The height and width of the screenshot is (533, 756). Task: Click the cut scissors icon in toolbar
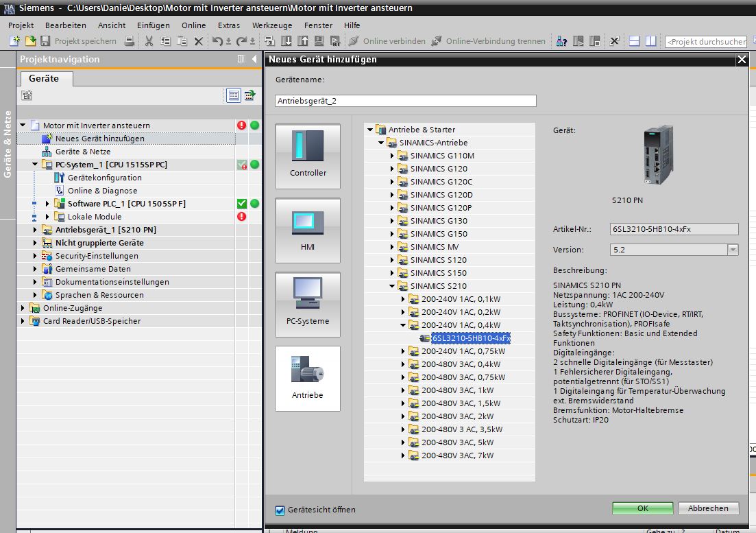click(149, 41)
